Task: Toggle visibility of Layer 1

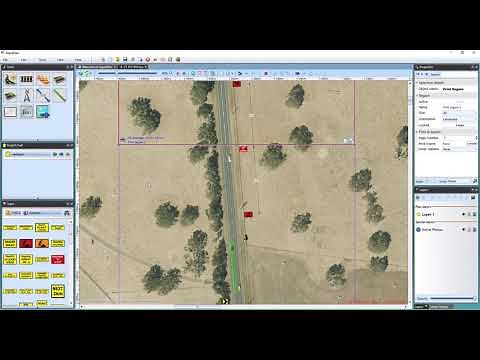Action: [464, 214]
